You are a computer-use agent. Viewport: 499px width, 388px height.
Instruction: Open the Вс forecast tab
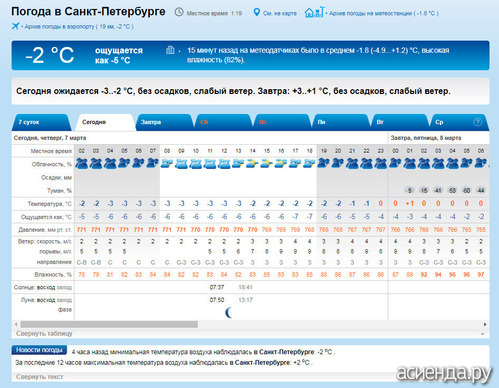pos(282,122)
